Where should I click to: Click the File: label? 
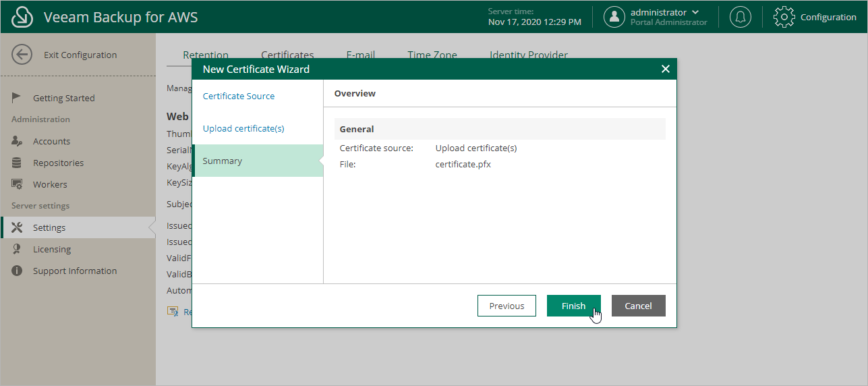[x=347, y=164]
